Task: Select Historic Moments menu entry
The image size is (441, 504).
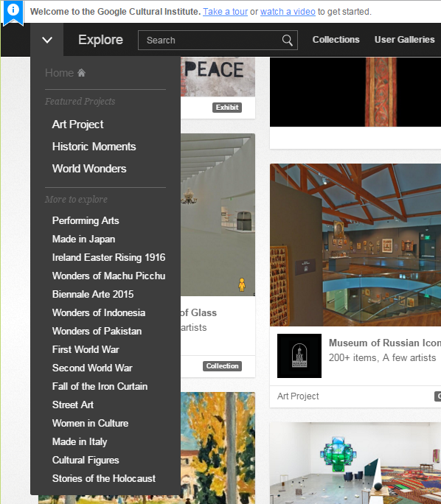Action: [94, 147]
